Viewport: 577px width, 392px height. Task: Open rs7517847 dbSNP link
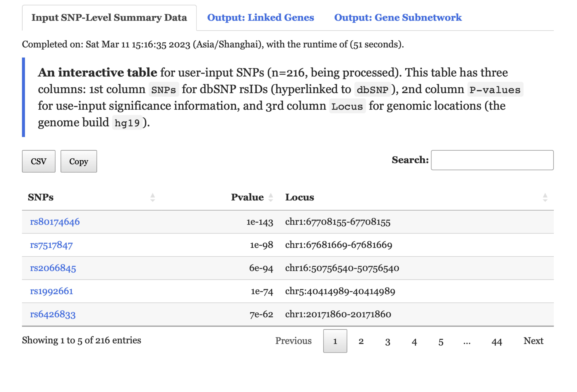(x=51, y=245)
